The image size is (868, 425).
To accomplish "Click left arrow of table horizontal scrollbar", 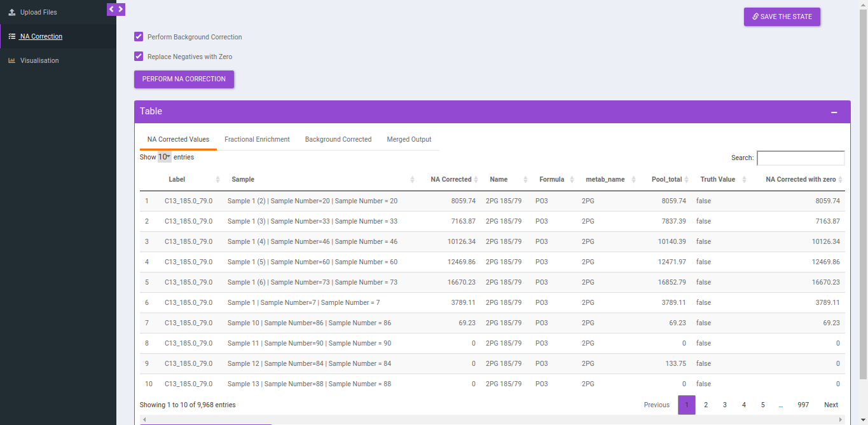I will (x=144, y=420).
